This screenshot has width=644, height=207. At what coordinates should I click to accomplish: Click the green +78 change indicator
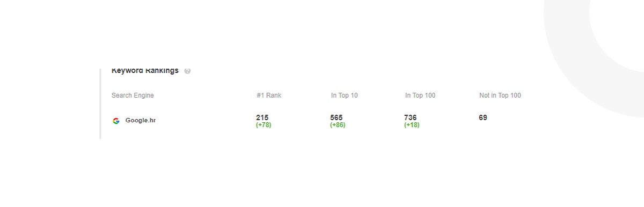coord(264,125)
